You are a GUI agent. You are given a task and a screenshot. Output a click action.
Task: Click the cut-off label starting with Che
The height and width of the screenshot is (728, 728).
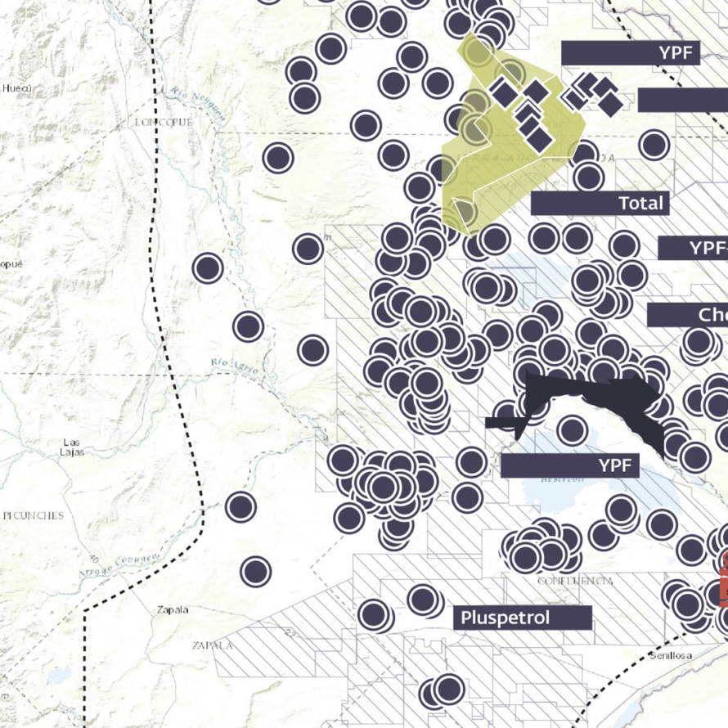(688, 315)
